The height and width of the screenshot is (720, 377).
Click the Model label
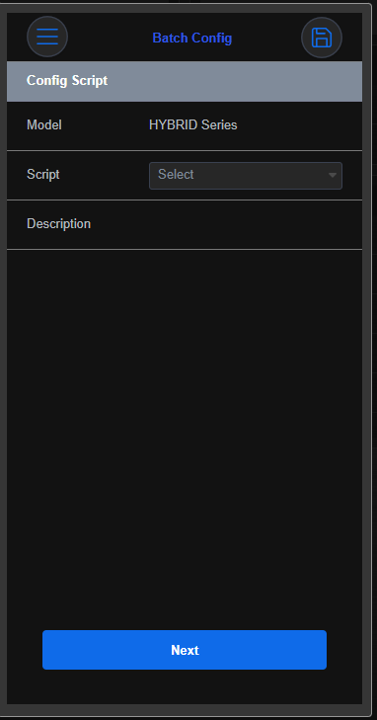[44, 125]
